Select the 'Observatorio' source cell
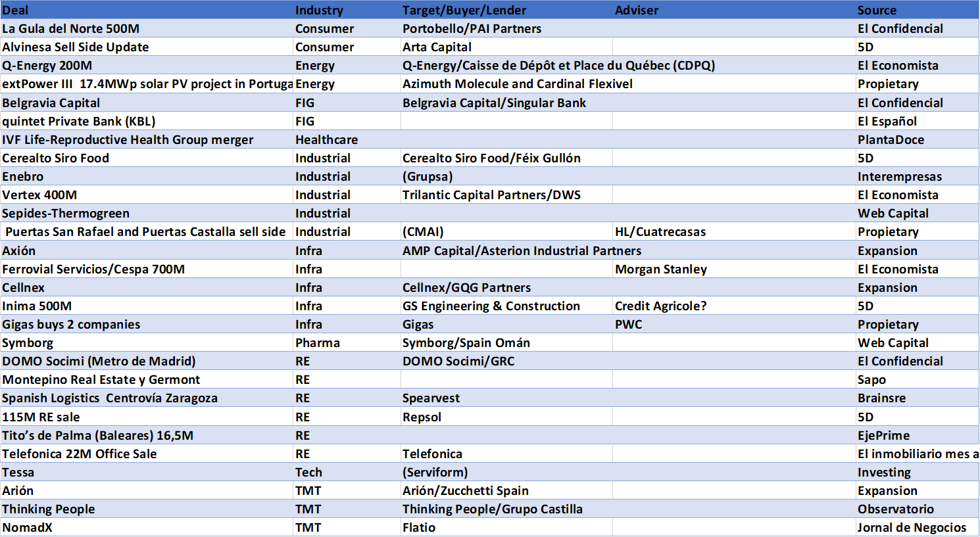980x537 pixels. [x=918, y=509]
